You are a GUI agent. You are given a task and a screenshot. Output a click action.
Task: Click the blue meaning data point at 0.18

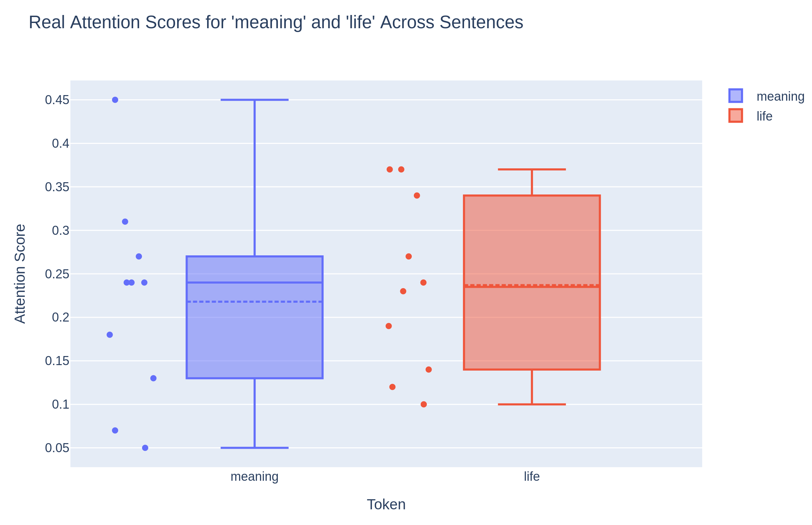[110, 335]
